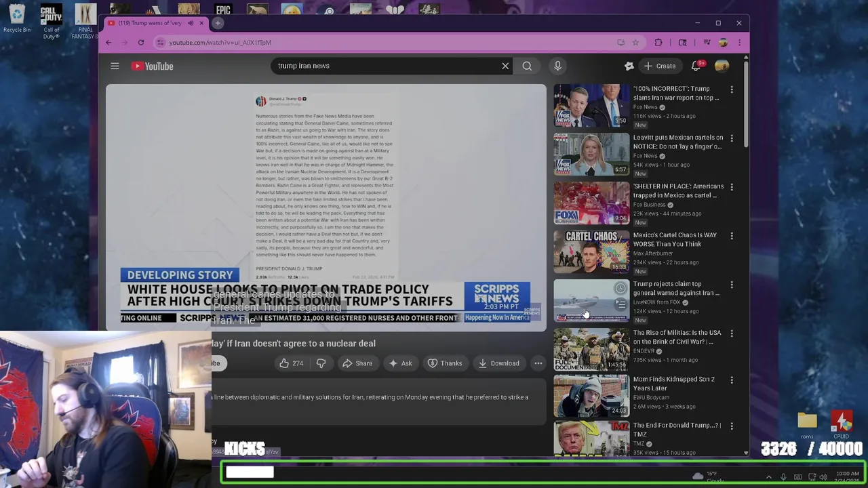
Task: Open the Call of Duty desktop shortcut
Action: click(52, 22)
